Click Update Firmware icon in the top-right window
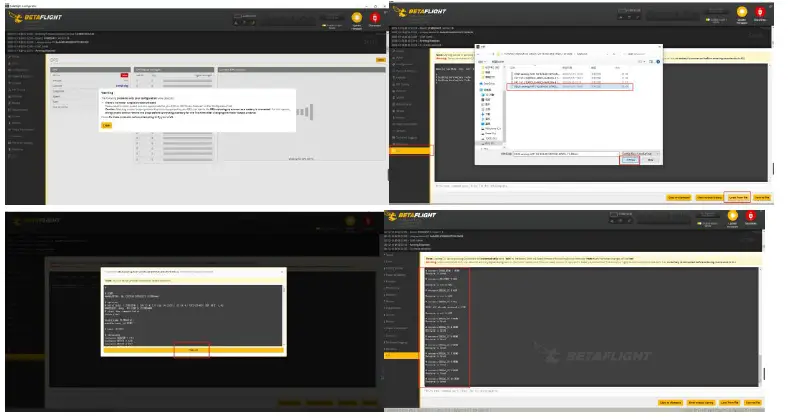Viewport: 797px width, 419px height. click(x=742, y=14)
